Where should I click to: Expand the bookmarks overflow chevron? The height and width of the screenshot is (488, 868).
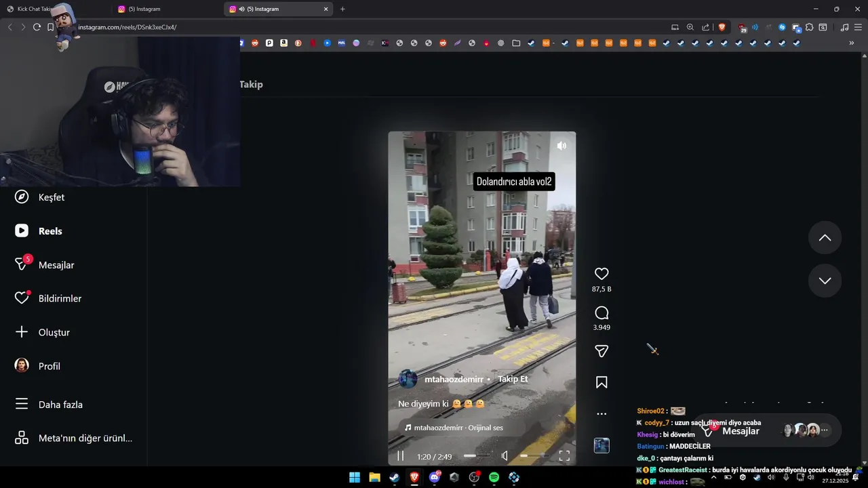[852, 43]
